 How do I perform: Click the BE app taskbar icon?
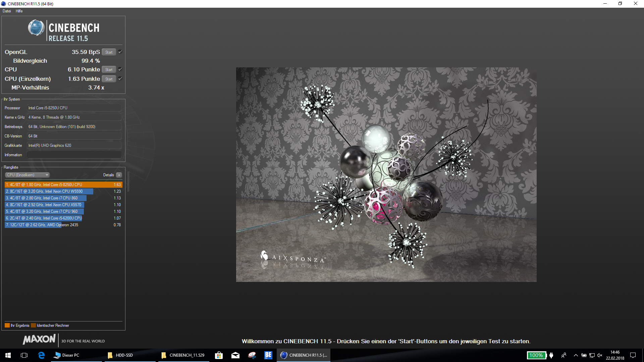click(x=268, y=355)
